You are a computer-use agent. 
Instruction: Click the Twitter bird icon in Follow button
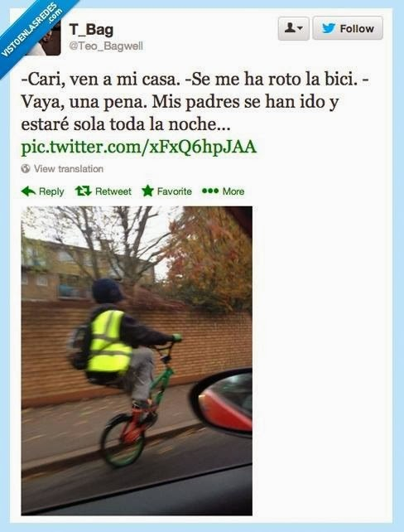[x=329, y=28]
